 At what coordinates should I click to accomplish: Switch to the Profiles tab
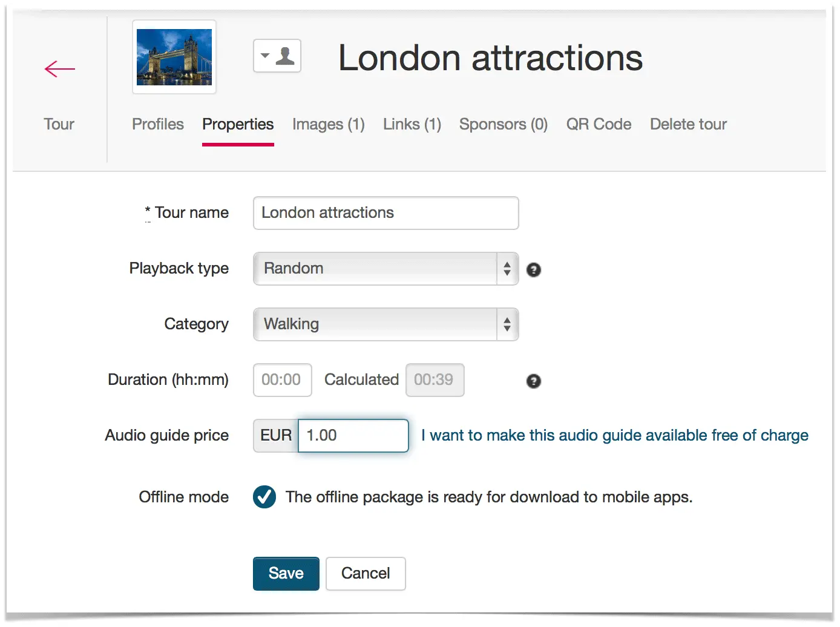[158, 124]
